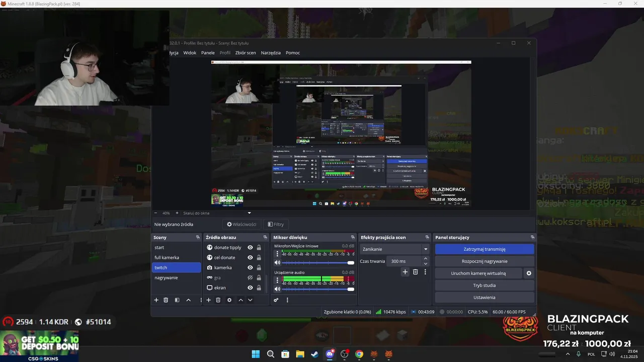Open advanced audio properties gears icon in mixer

coord(276,300)
